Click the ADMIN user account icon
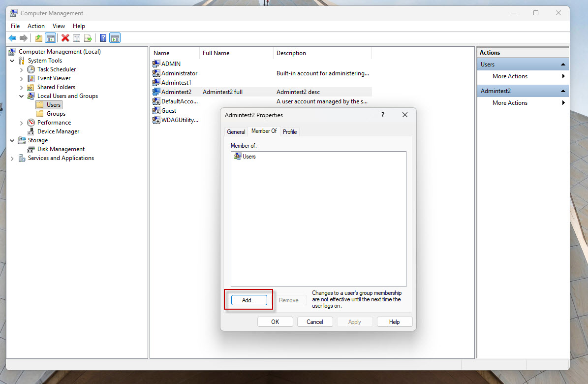 [x=156, y=64]
